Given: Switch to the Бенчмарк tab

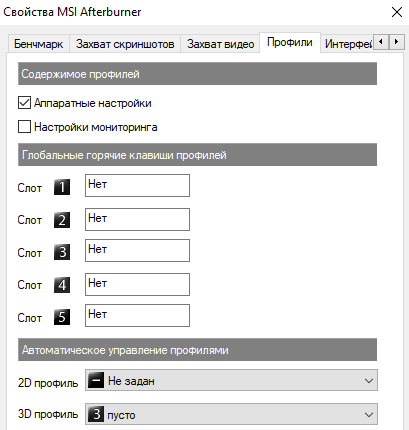Looking at the screenshot, I should point(38,44).
